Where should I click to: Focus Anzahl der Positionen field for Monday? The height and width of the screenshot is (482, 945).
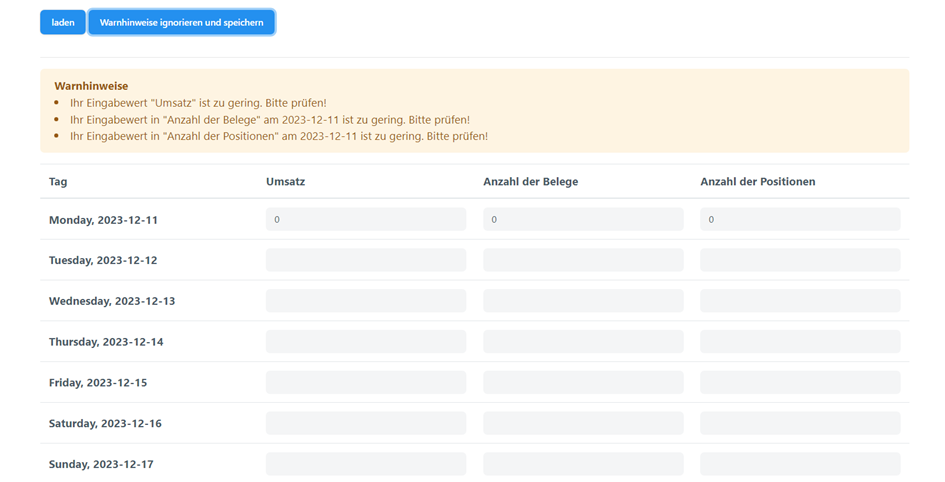click(800, 219)
